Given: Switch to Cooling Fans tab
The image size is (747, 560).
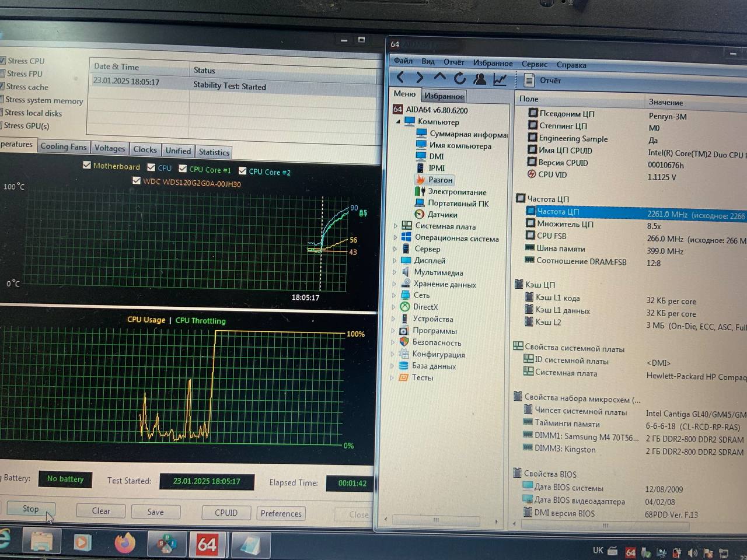Looking at the screenshot, I should (63, 146).
